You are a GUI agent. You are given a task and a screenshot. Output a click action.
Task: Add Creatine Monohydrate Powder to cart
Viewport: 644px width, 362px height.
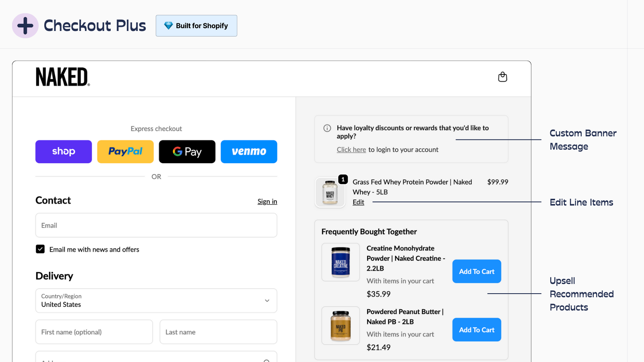(477, 271)
